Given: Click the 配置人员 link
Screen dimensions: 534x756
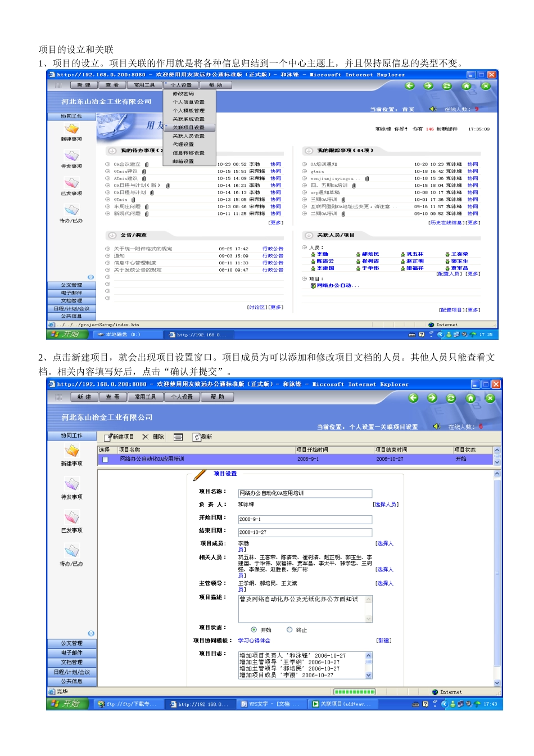Looking at the screenshot, I should click(450, 274).
